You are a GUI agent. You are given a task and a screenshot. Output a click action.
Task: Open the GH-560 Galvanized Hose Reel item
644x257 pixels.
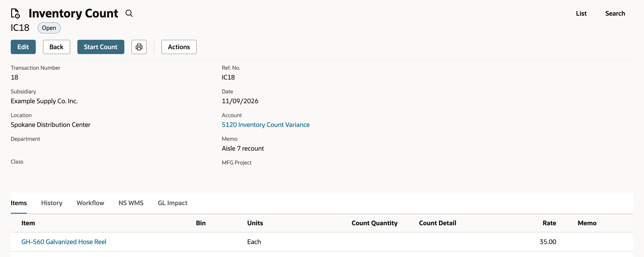[x=64, y=242]
